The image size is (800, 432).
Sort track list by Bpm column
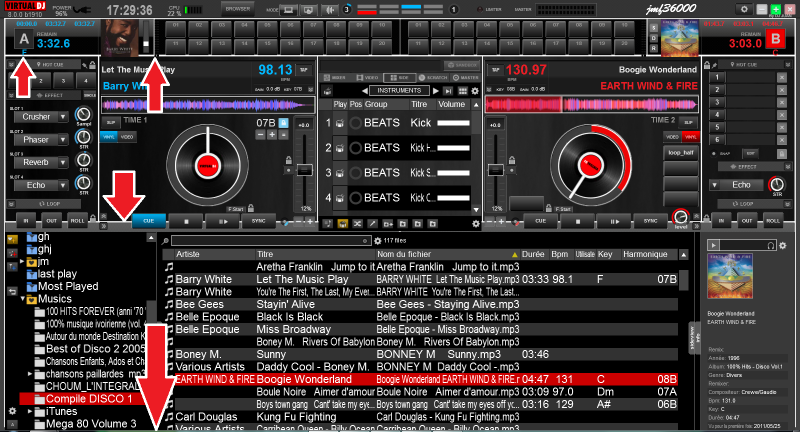559,254
